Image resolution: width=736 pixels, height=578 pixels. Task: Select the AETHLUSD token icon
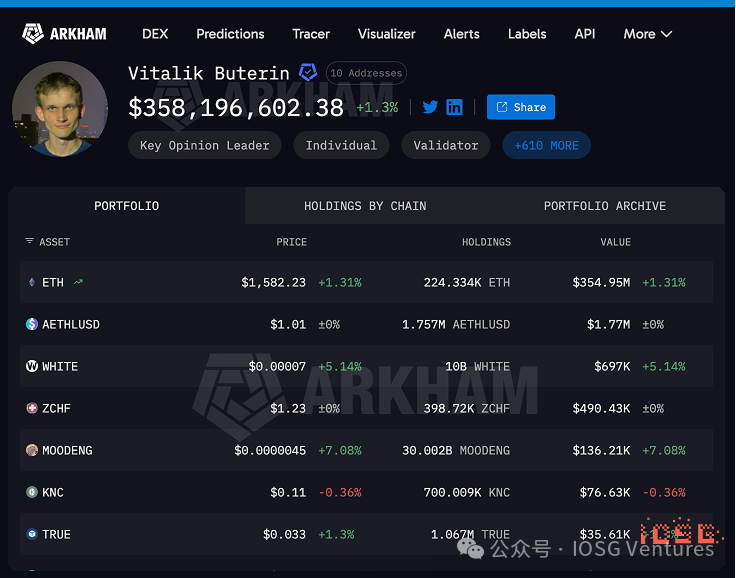(x=32, y=324)
